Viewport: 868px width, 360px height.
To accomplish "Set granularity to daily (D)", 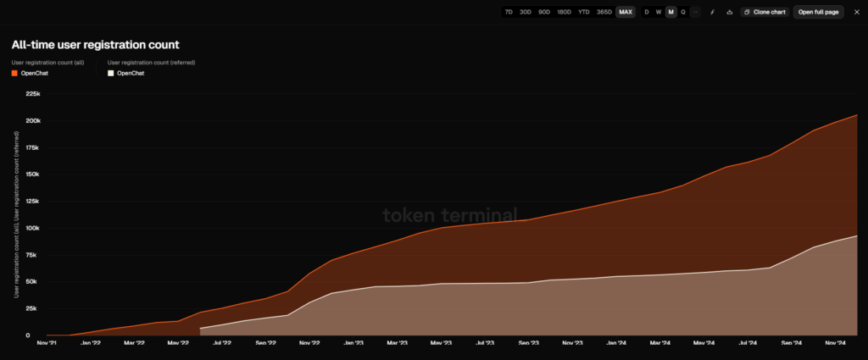I will tap(647, 12).
